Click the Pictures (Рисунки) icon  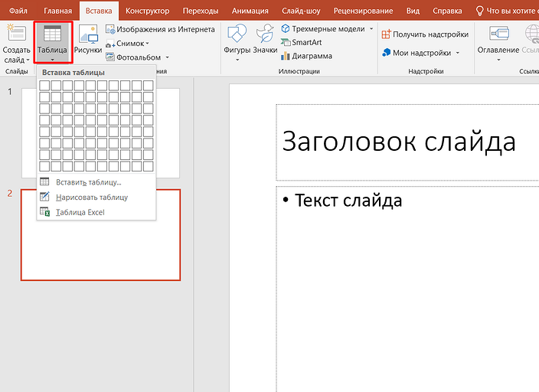tap(87, 40)
